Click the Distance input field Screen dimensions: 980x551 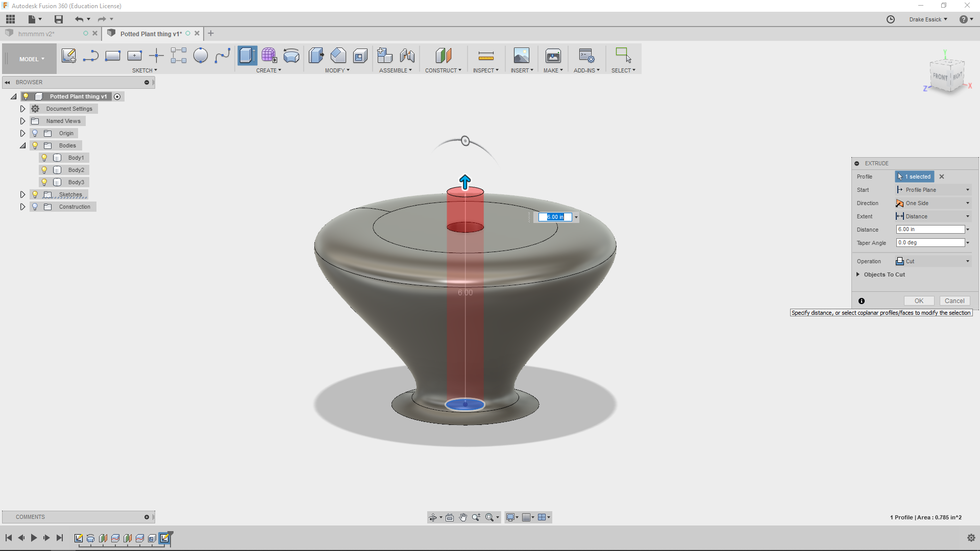pos(930,230)
